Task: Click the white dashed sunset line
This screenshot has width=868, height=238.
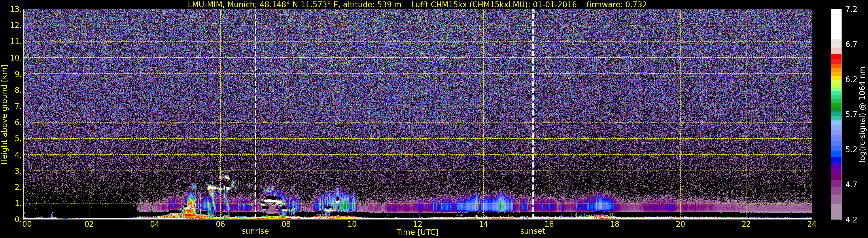Action: click(x=533, y=114)
